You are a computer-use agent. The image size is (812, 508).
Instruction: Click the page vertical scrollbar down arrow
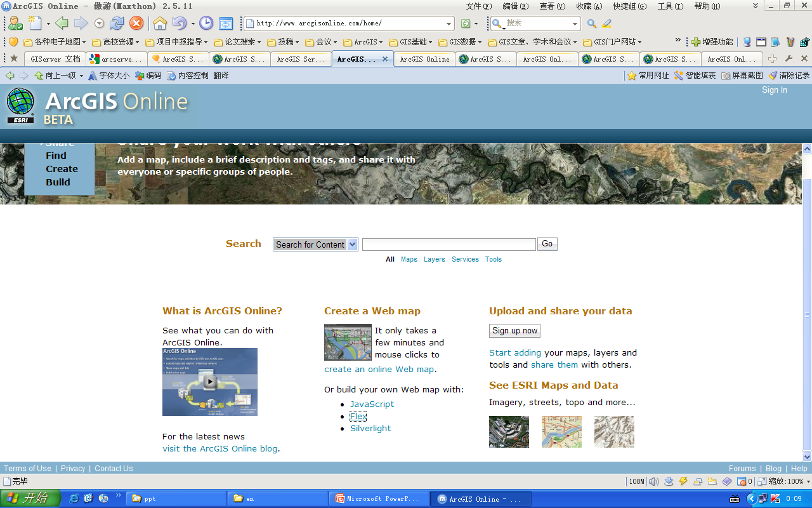coord(807,456)
